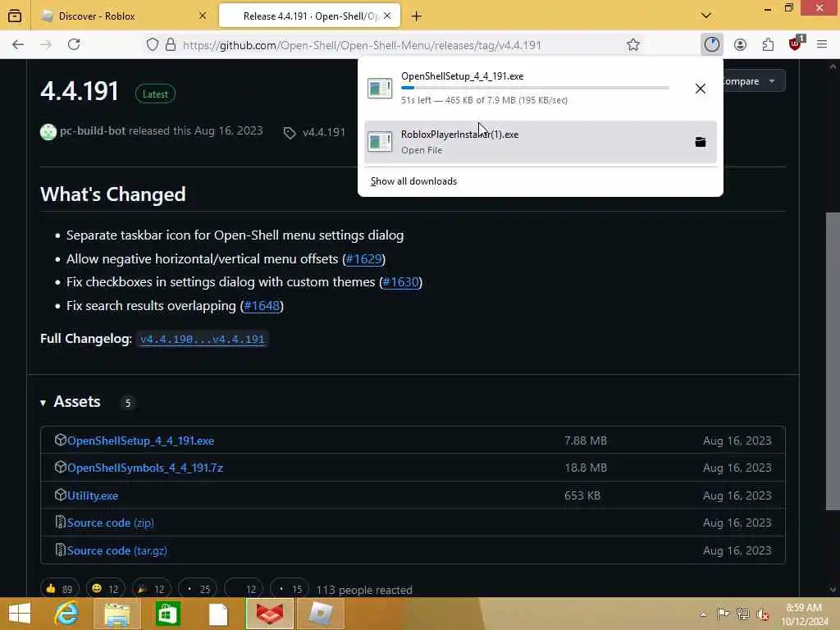Open v4.4.190...v4.4.191 changelog link
The image size is (840, 630).
(x=202, y=339)
